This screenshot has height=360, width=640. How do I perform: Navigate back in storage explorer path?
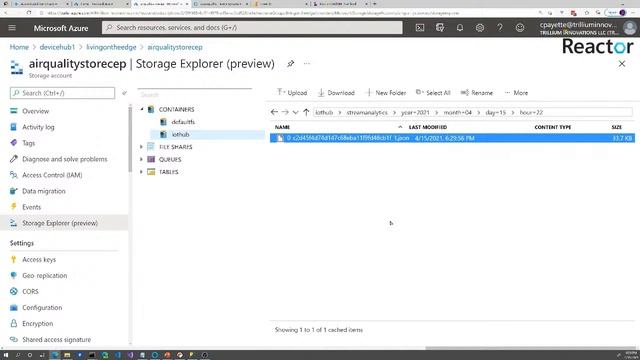(x=274, y=112)
